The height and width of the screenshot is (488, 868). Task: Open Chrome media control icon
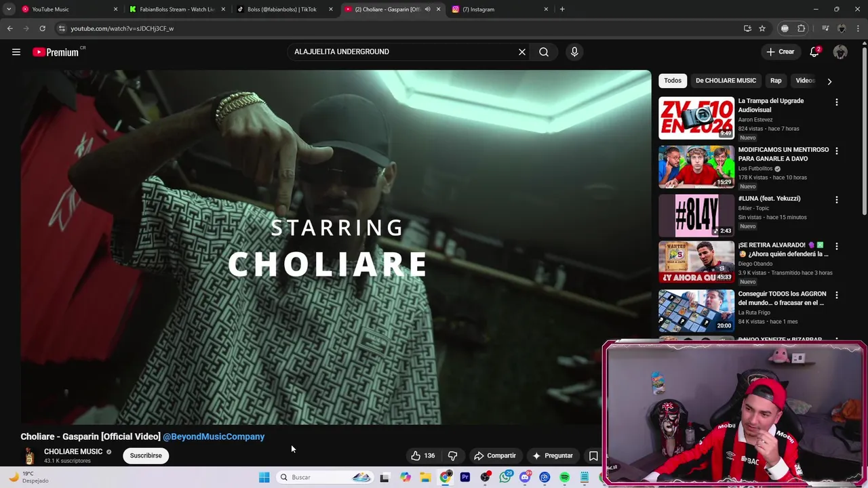click(825, 28)
